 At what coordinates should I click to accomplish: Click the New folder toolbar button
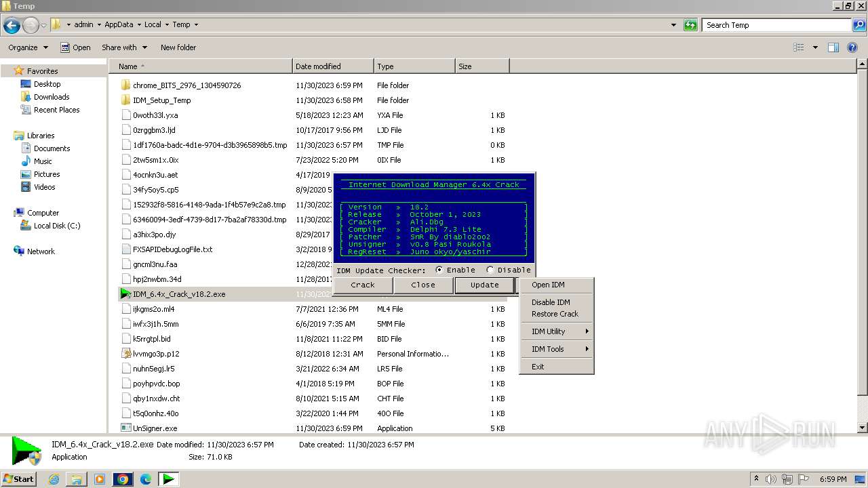click(178, 47)
